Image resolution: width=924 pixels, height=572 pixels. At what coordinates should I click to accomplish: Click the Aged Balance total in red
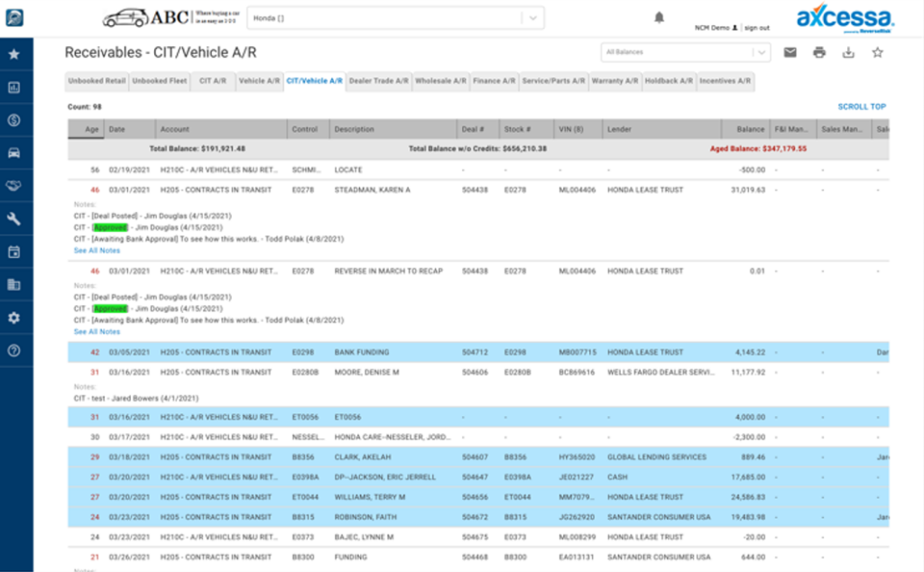[x=758, y=149]
